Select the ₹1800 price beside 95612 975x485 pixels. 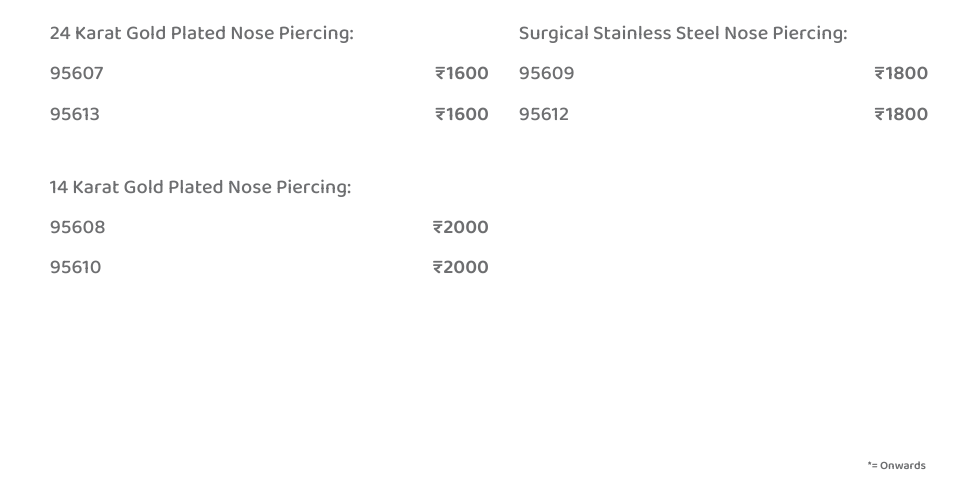tap(901, 114)
